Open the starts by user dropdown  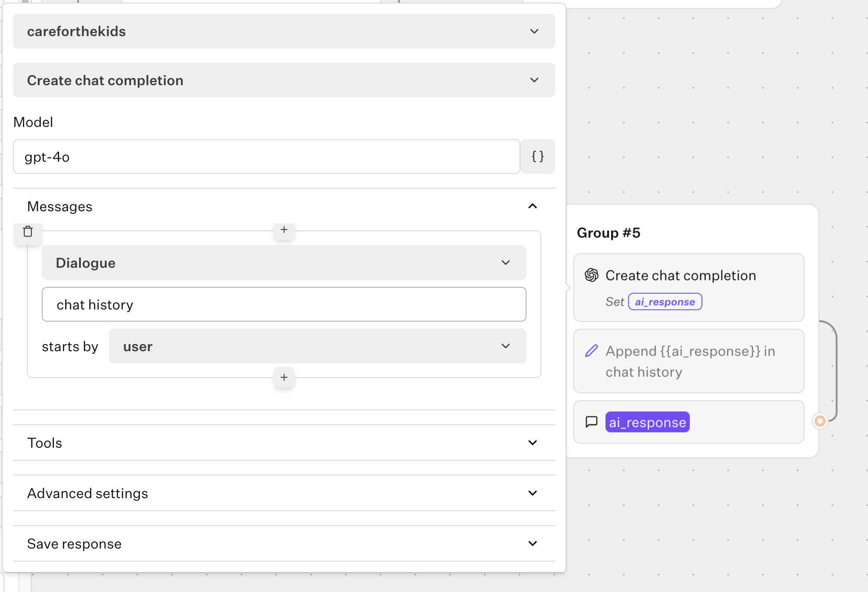tap(318, 346)
